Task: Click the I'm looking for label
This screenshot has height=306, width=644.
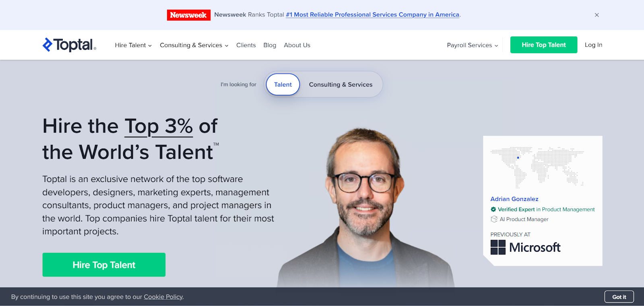Action: (238, 85)
